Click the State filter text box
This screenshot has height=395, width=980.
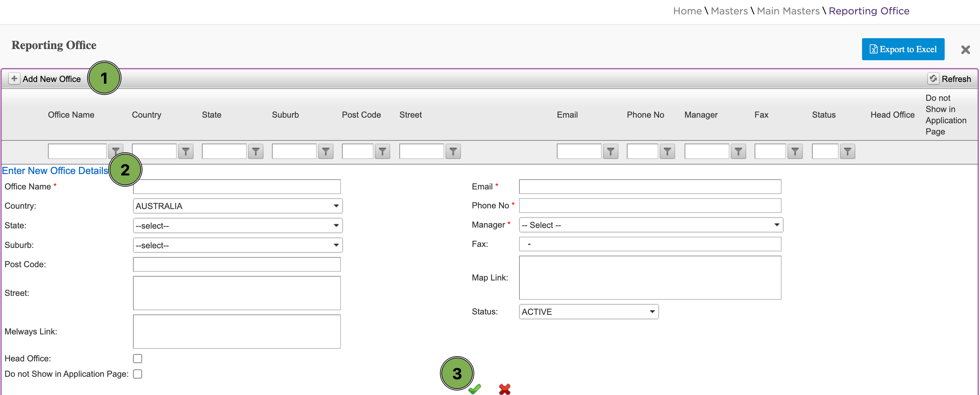(224, 151)
